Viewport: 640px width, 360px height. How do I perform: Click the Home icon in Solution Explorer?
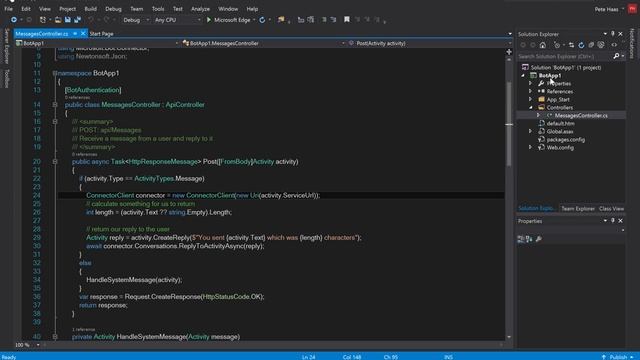point(542,45)
